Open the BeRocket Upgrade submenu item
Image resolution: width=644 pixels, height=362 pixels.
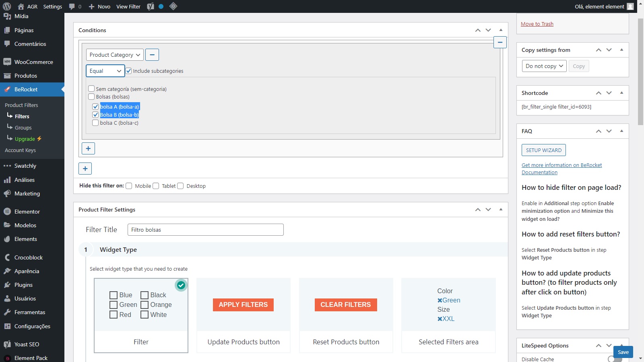tap(28, 139)
